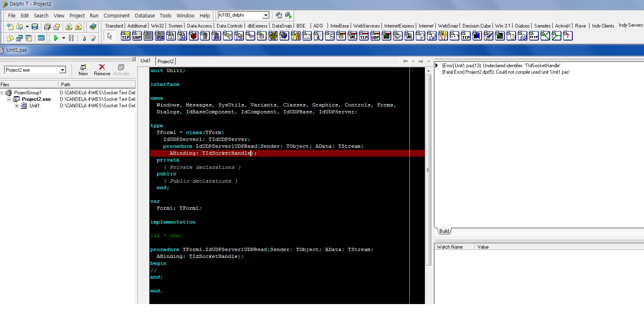Click the Step Over debug icon
Viewport: 644px width, 315px height.
coord(93,38)
